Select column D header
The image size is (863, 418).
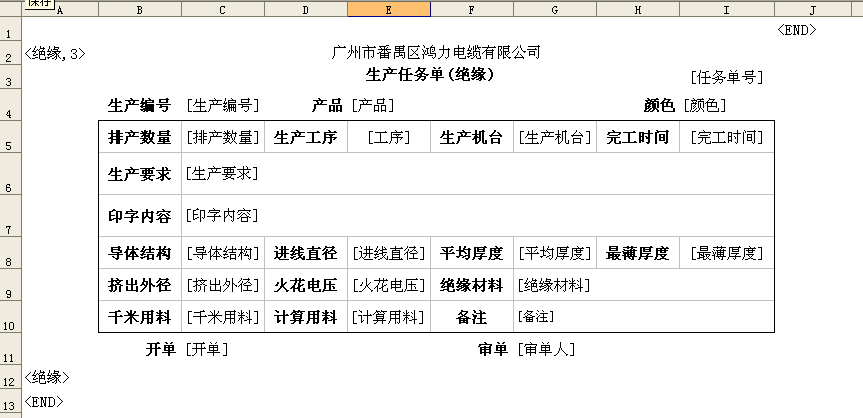(x=306, y=9)
